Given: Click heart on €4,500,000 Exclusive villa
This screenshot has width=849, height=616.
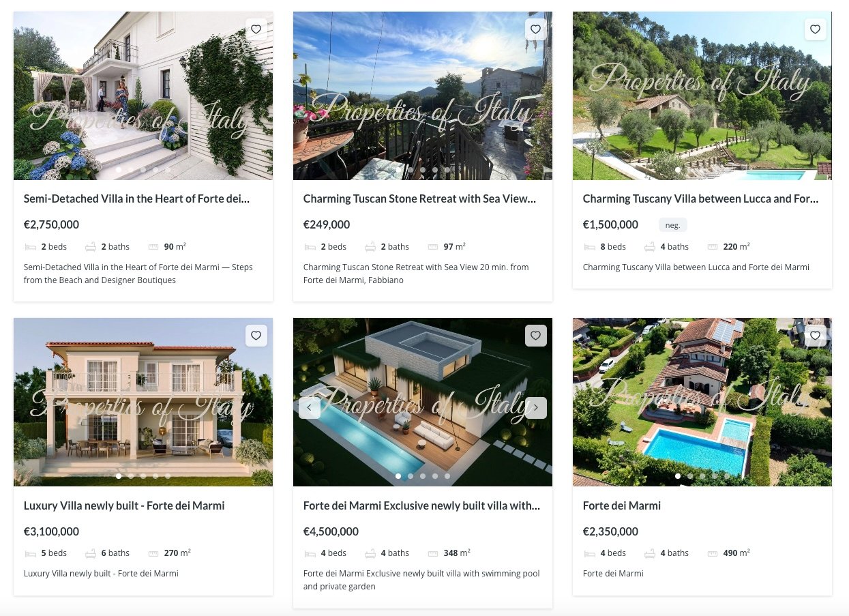Looking at the screenshot, I should [535, 336].
